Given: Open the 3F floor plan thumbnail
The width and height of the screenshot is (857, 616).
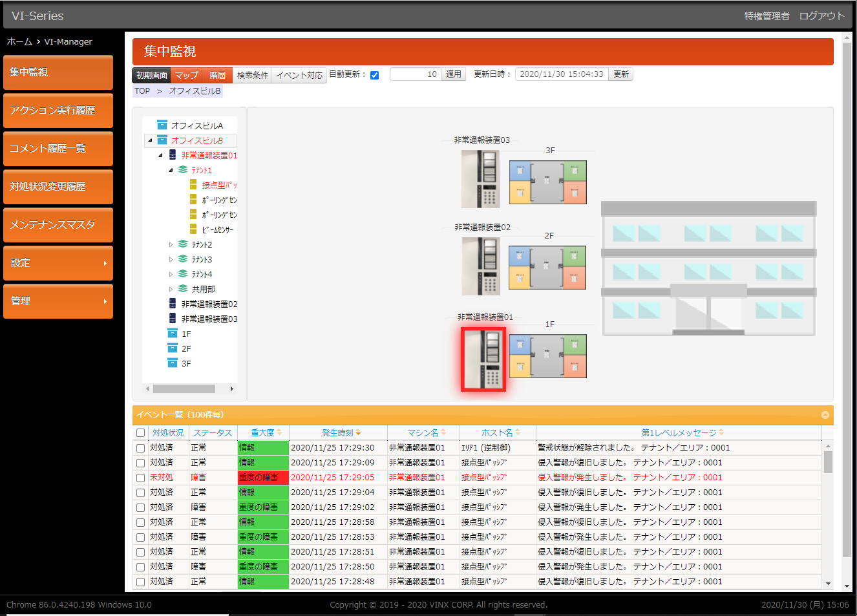Looking at the screenshot, I should [548, 182].
